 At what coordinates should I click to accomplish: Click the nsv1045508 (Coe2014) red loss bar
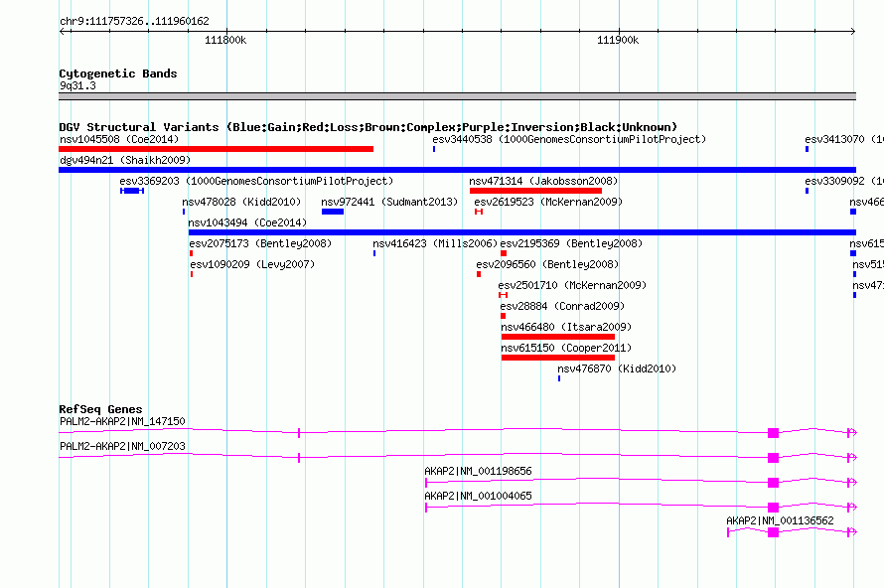(216, 149)
